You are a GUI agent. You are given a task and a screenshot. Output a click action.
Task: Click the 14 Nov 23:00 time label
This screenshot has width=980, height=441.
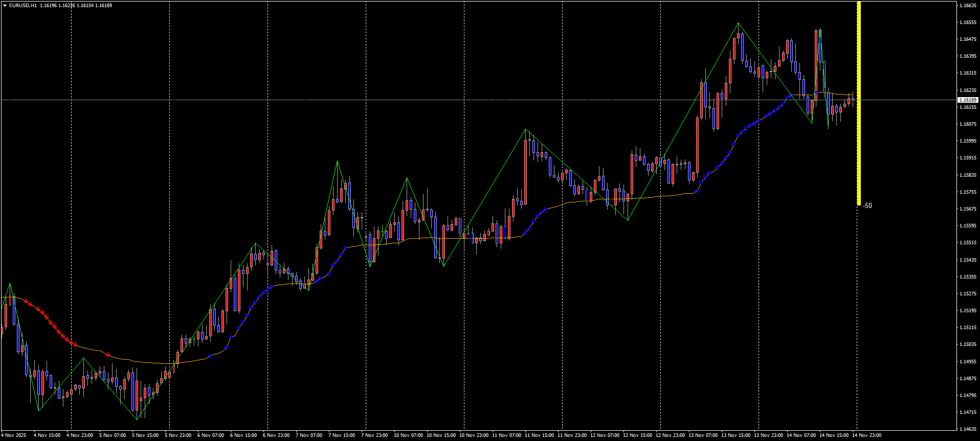tap(866, 435)
